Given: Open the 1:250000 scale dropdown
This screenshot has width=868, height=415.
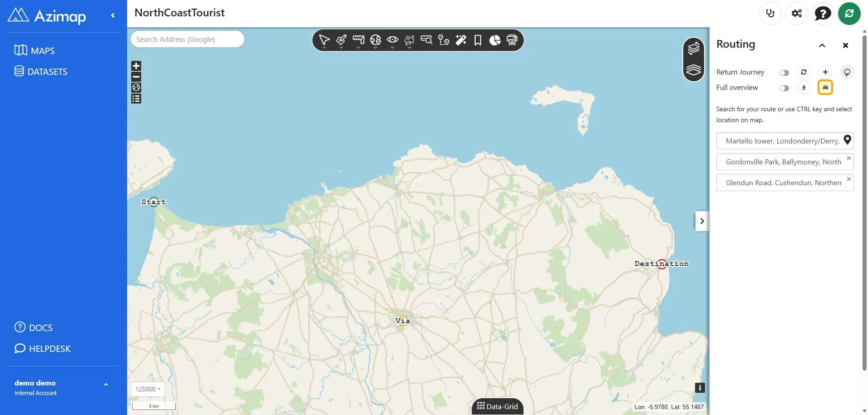Looking at the screenshot, I should point(148,389).
